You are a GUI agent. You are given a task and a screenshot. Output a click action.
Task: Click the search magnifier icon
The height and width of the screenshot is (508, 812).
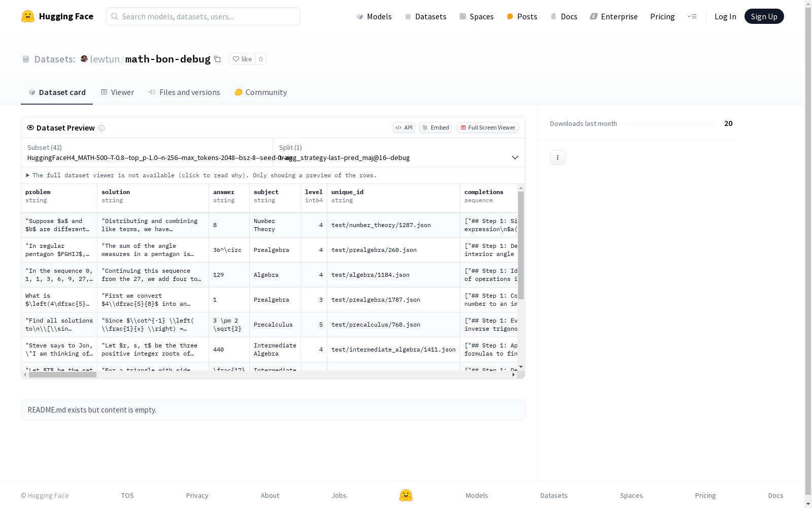coord(115,16)
